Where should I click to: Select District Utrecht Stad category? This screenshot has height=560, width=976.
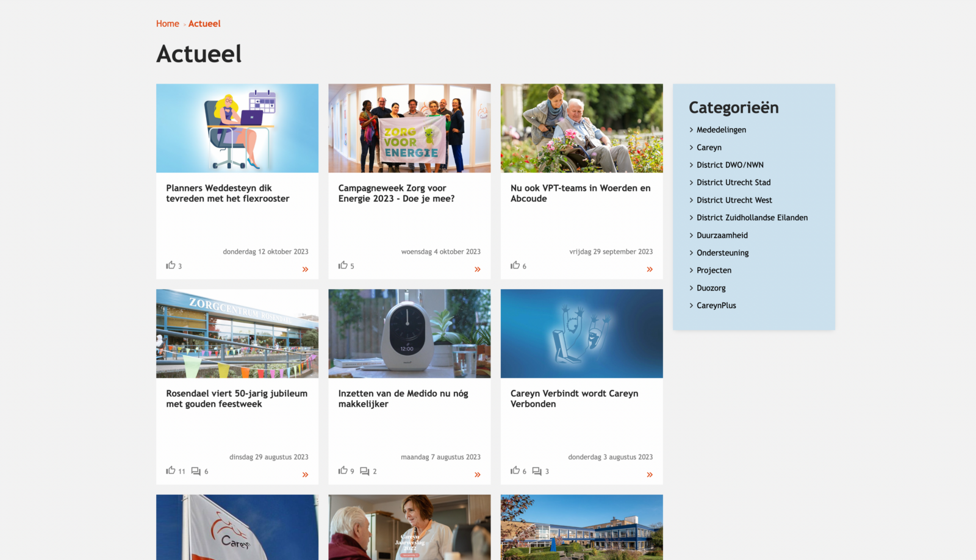coord(734,182)
